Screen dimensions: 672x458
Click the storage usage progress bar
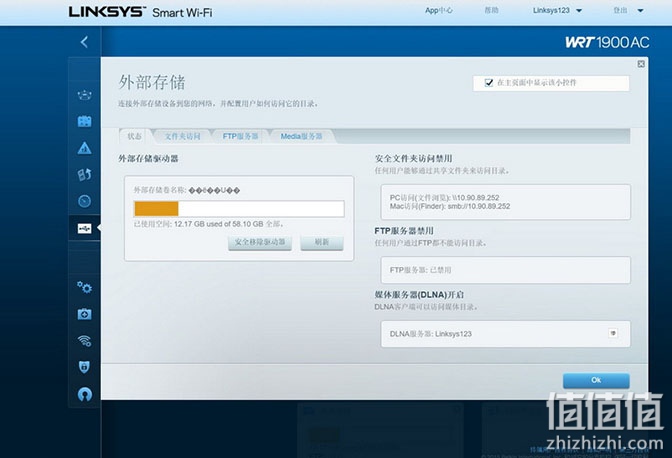[x=239, y=209]
